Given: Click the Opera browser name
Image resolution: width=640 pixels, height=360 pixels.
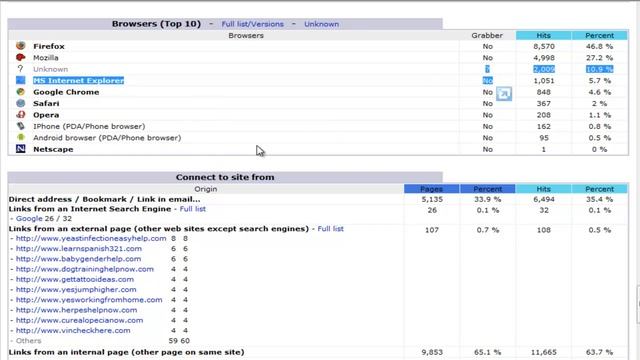Looking at the screenshot, I should (46, 115).
